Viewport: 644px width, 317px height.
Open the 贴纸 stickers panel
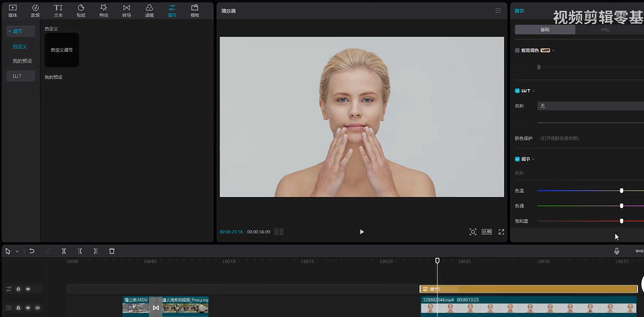pos(81,10)
